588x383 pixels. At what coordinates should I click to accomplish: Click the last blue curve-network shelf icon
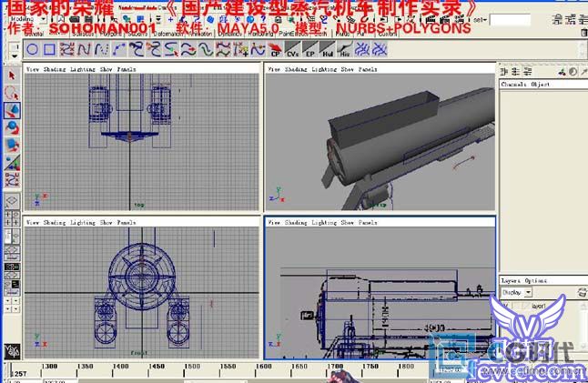(x=380, y=49)
